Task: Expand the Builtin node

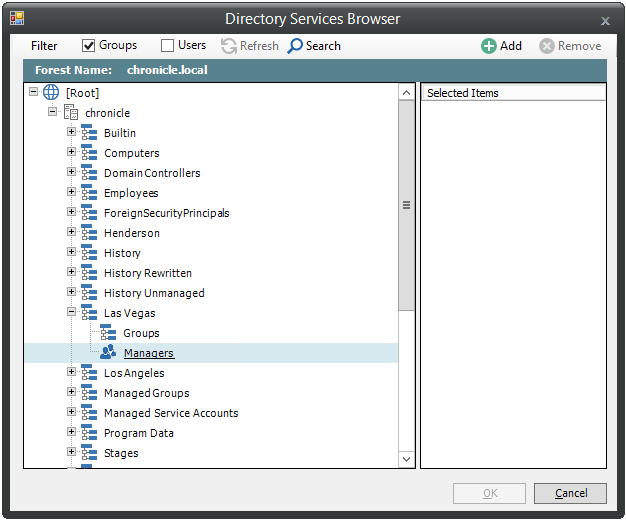Action: click(71, 131)
